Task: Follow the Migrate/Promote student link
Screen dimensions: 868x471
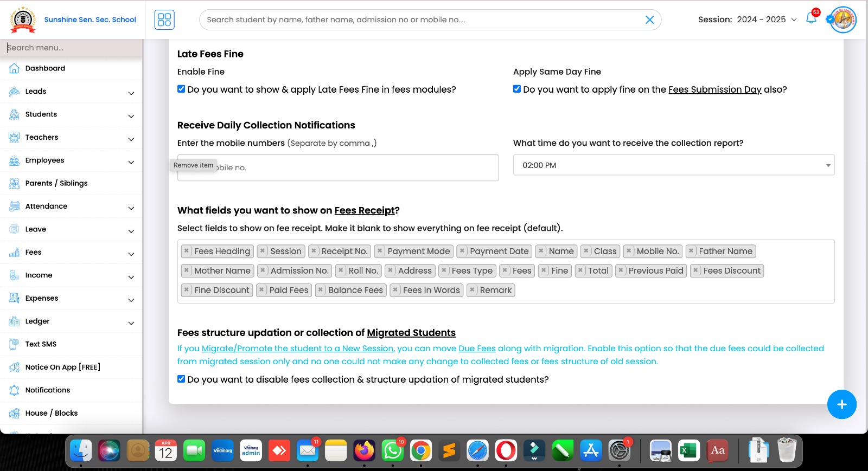Action: pos(297,349)
